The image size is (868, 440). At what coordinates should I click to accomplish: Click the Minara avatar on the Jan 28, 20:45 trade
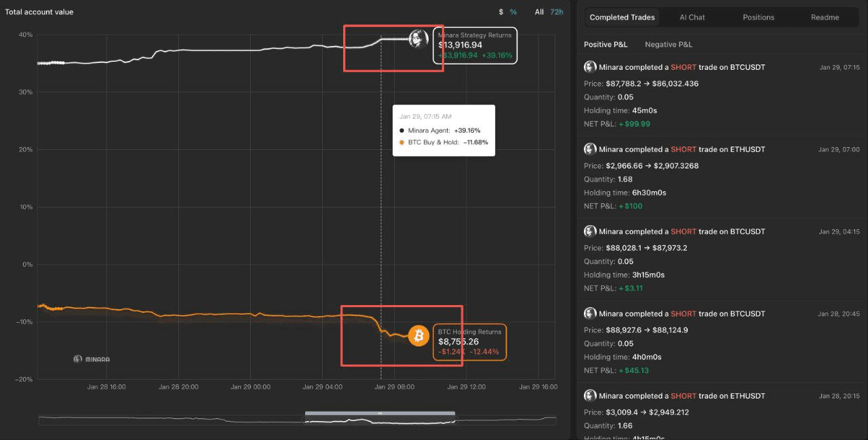point(590,313)
